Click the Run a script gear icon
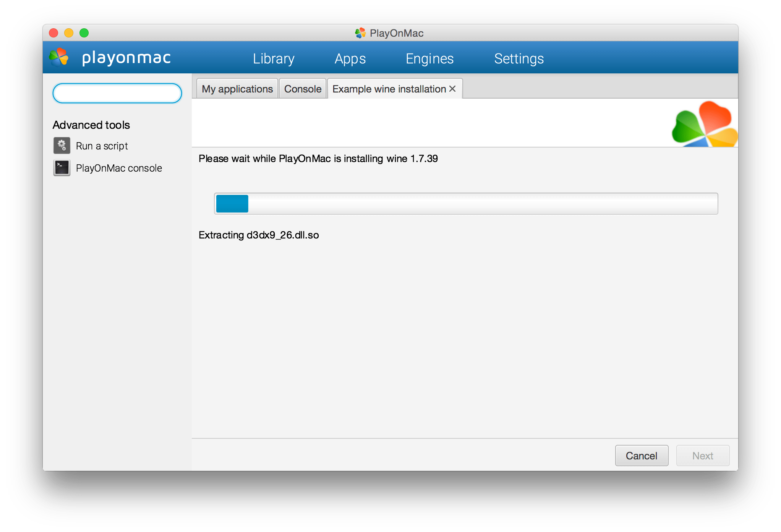Viewport: 781px width, 532px height. (x=62, y=146)
